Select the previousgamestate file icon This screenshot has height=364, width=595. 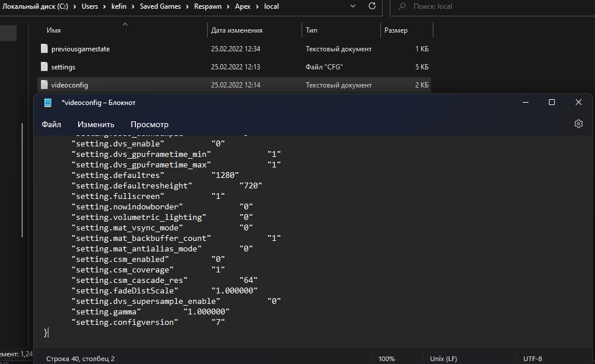44,49
